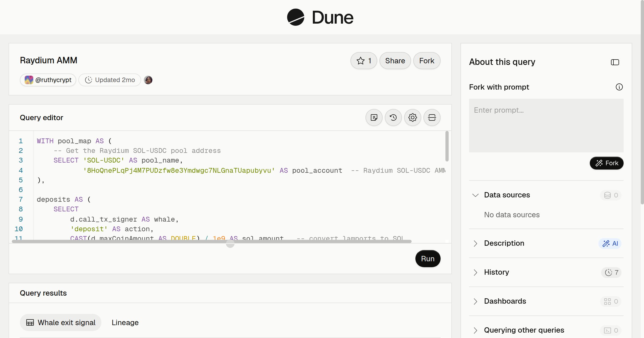Open query settings gear icon

[x=412, y=117]
